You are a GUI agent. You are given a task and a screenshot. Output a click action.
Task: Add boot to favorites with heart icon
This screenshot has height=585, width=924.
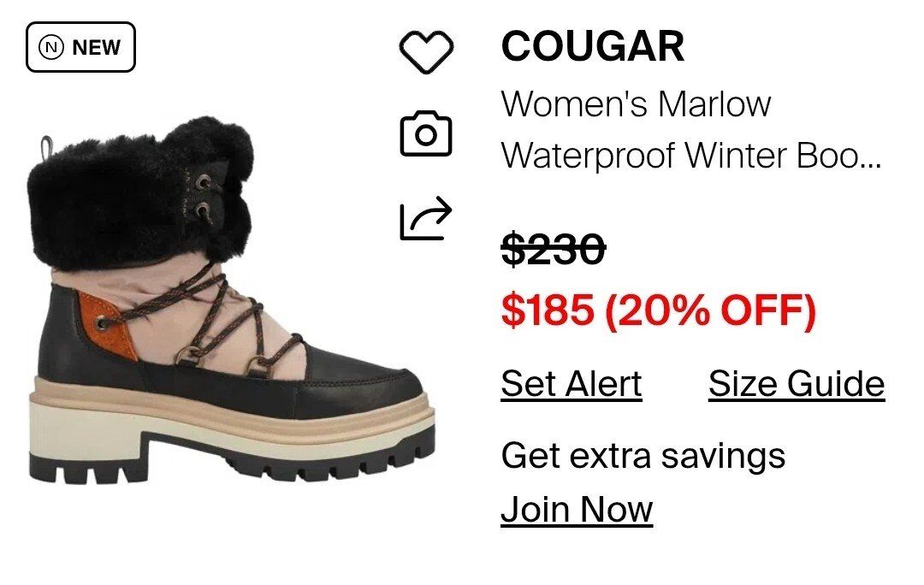[426, 52]
